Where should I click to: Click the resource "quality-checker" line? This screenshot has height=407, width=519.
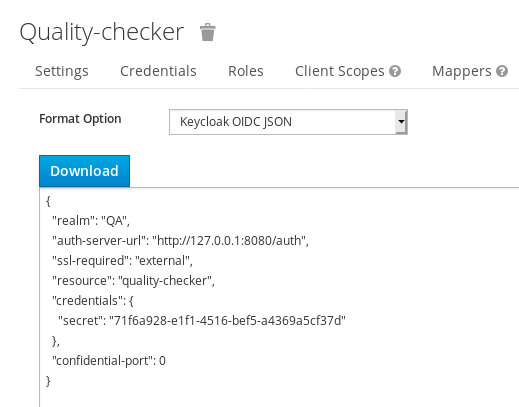[x=133, y=281]
